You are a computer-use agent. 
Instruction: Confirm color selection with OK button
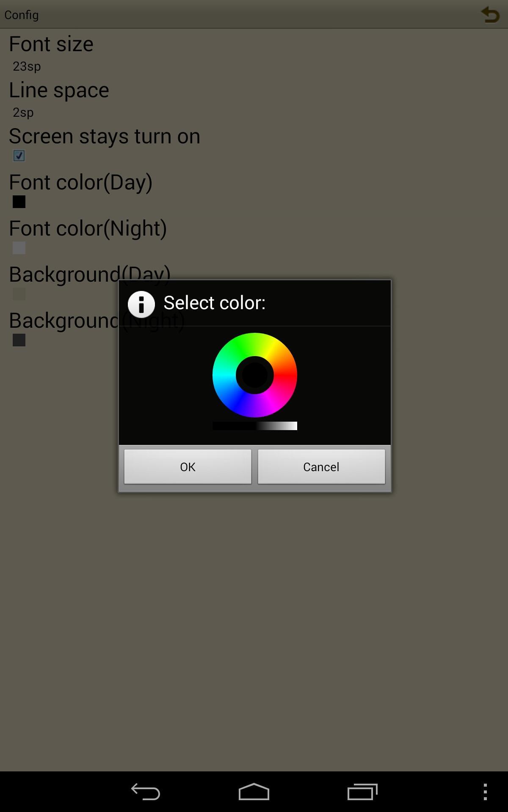pyautogui.click(x=188, y=466)
